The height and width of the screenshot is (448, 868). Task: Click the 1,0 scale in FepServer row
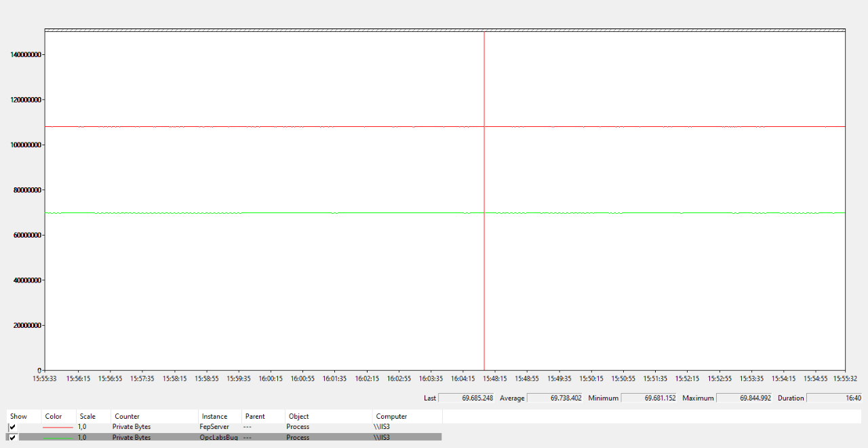point(82,427)
